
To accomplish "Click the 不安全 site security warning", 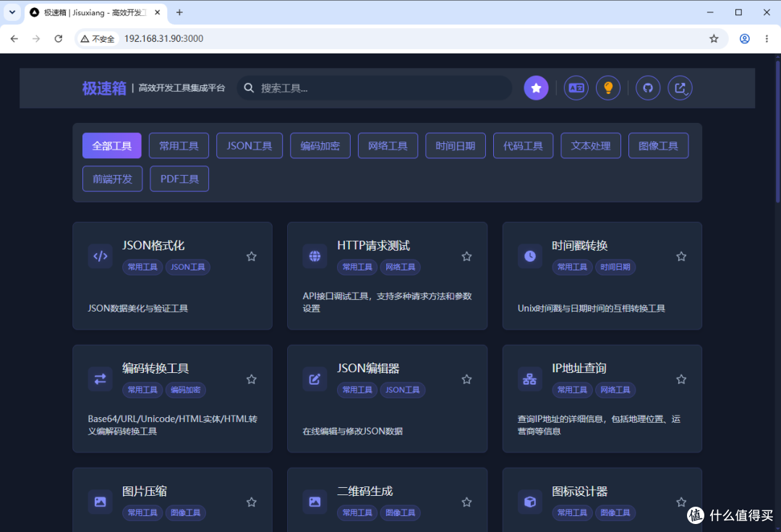I will tap(98, 39).
